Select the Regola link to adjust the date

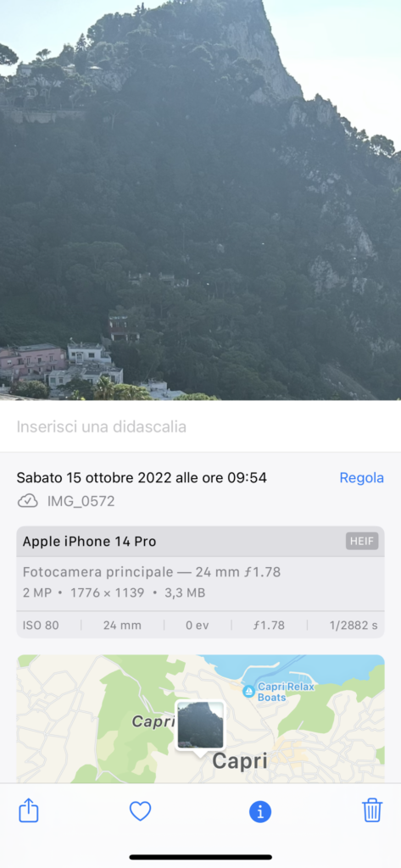coord(362,478)
